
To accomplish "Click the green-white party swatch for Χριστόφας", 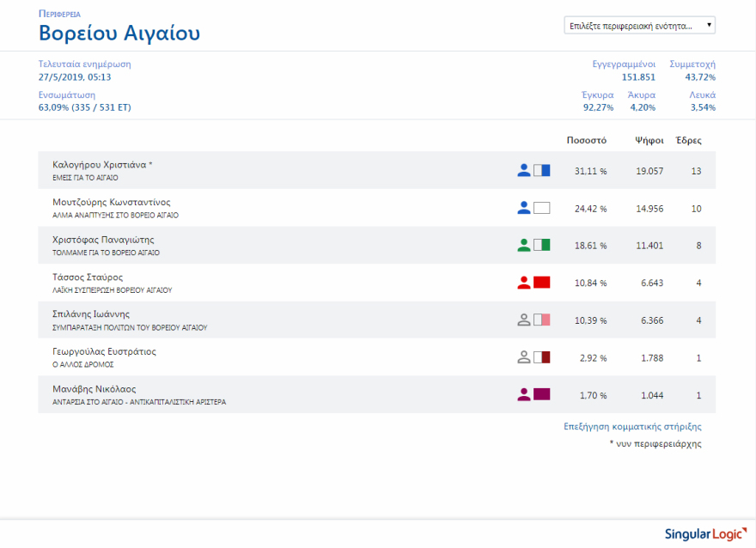I will (x=541, y=245).
